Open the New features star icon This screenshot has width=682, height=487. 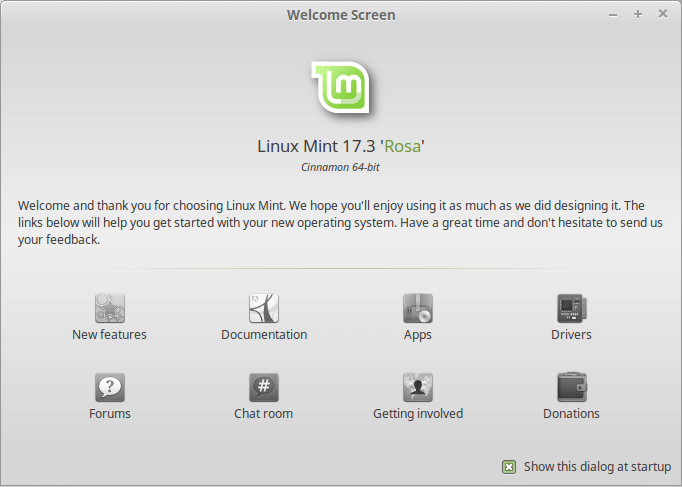[110, 308]
